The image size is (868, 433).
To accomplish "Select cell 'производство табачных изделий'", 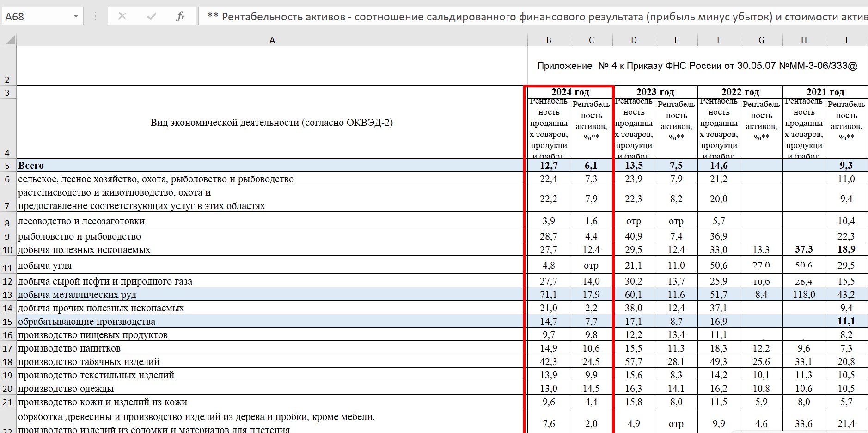I will (272, 362).
